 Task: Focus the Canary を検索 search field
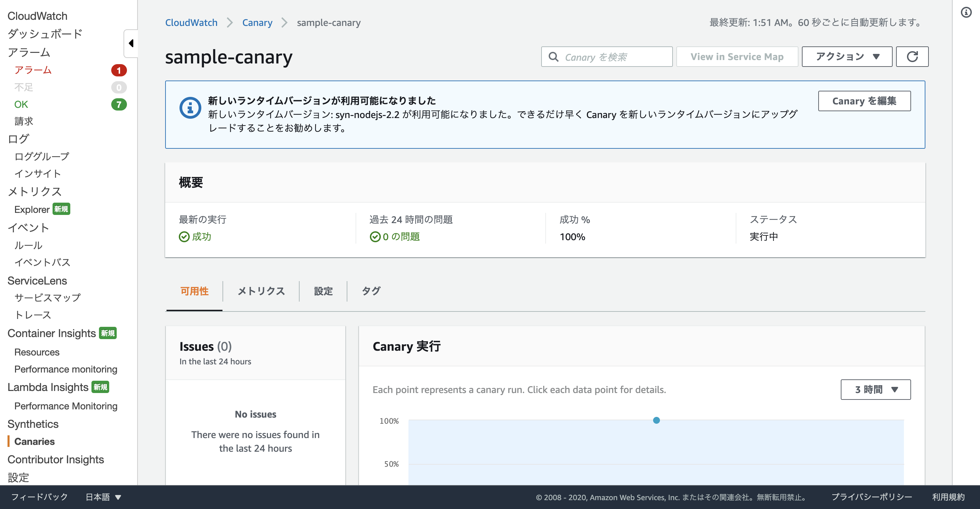607,57
